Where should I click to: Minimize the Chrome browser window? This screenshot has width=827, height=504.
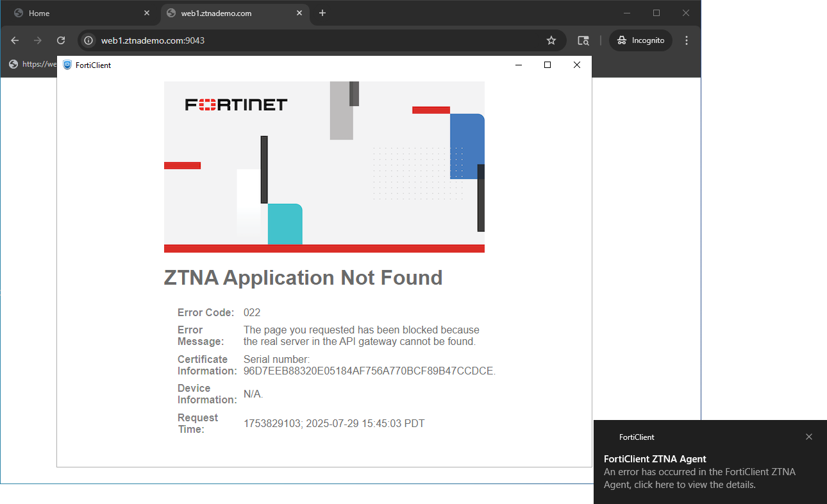coord(627,13)
